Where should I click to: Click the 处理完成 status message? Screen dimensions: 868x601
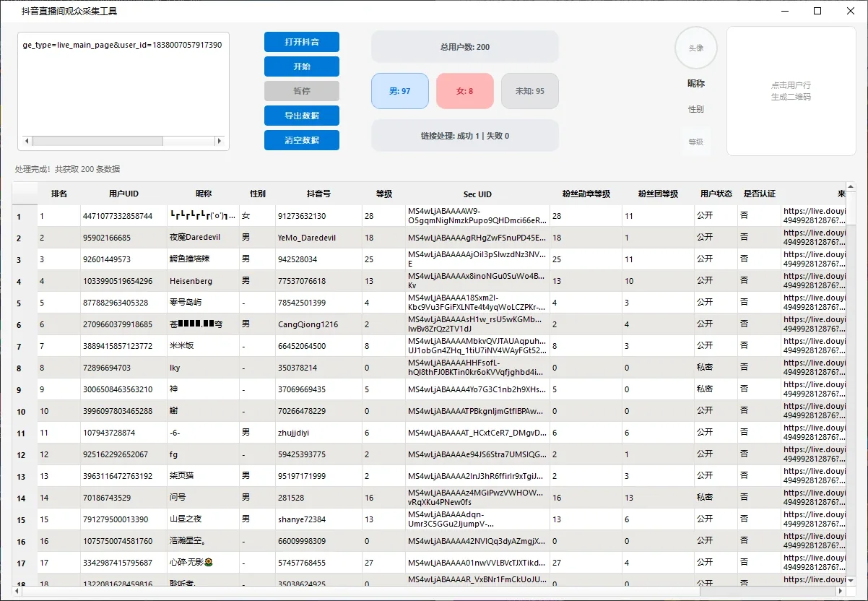tap(68, 169)
